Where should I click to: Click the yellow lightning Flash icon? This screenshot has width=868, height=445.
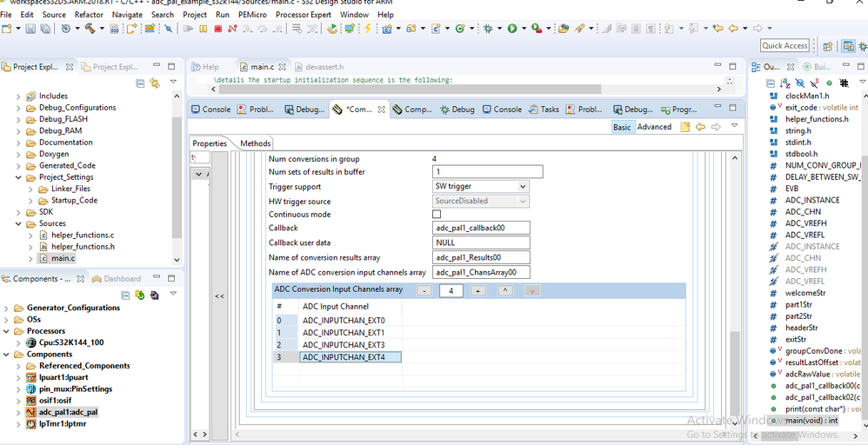click(368, 28)
